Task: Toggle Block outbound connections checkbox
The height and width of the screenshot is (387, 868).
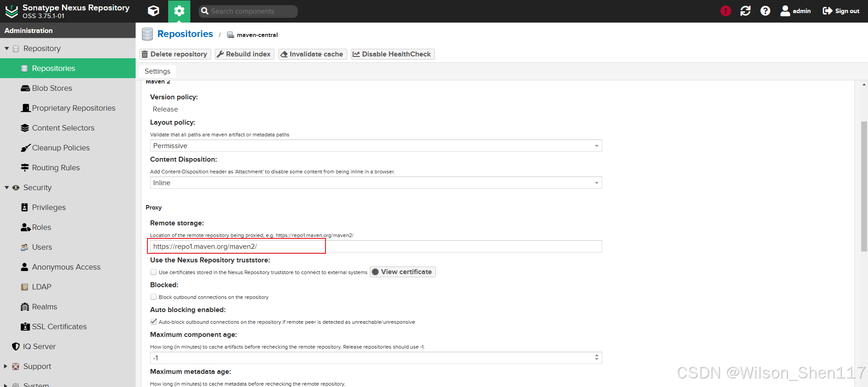Action: click(x=154, y=297)
